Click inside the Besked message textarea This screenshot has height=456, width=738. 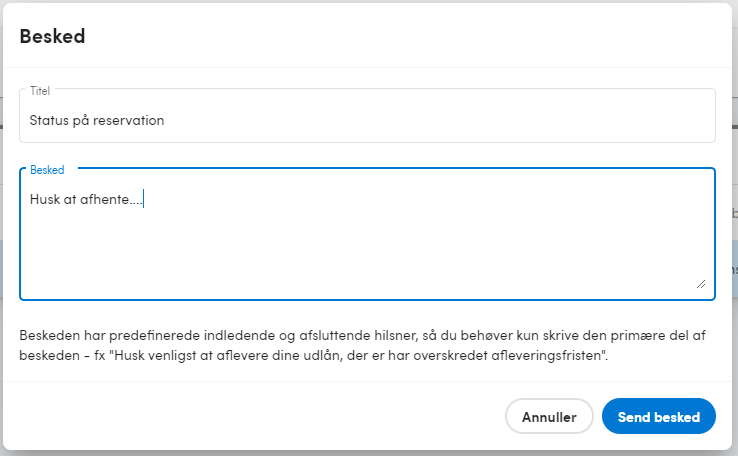click(367, 234)
